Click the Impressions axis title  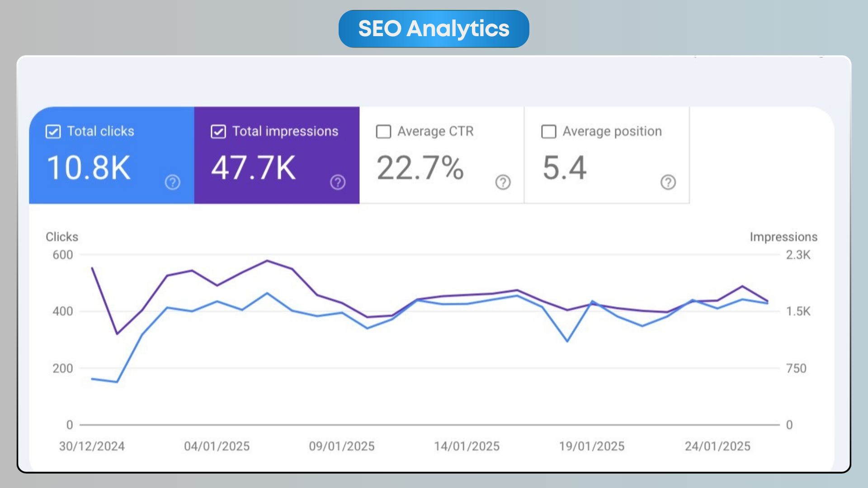coord(783,237)
